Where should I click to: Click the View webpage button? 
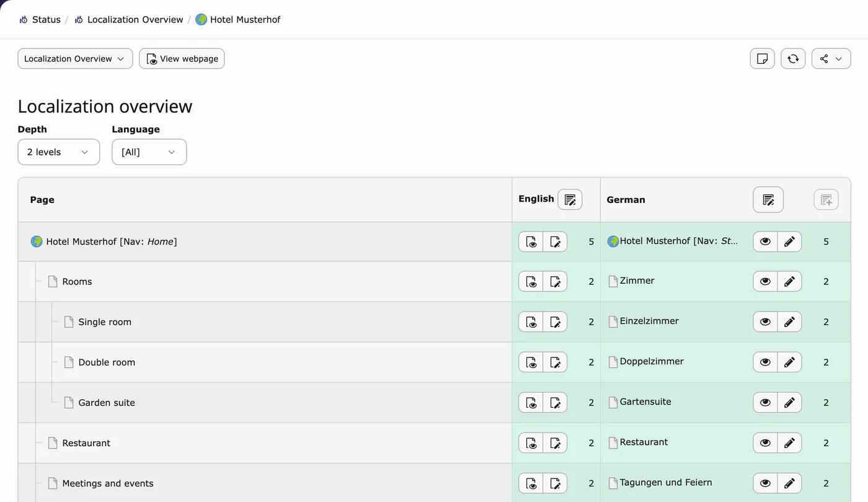pyautogui.click(x=182, y=59)
